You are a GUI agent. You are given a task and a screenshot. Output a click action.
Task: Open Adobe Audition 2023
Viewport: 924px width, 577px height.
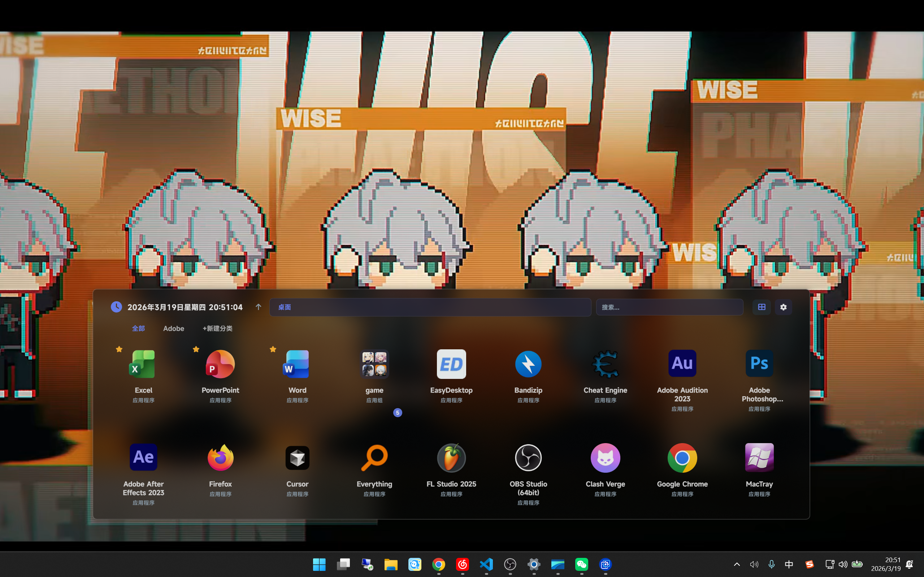[x=682, y=363]
